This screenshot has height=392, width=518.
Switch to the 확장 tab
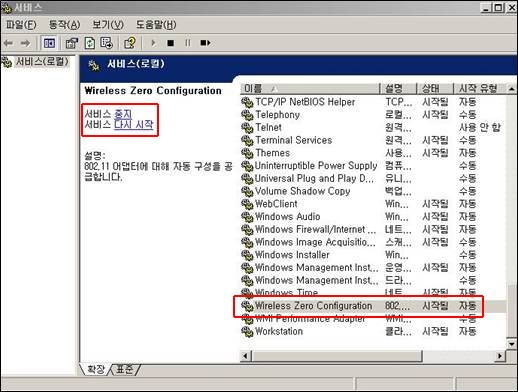pyautogui.click(x=96, y=369)
